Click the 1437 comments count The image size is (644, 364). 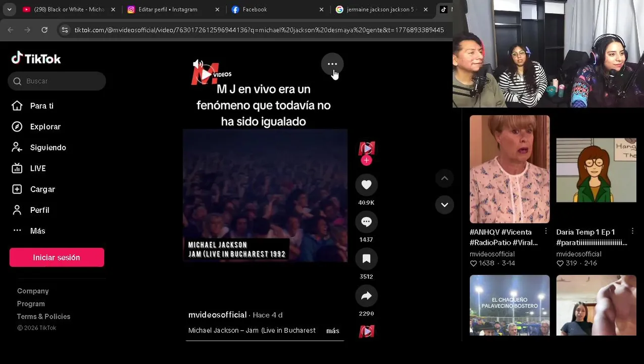(x=366, y=240)
